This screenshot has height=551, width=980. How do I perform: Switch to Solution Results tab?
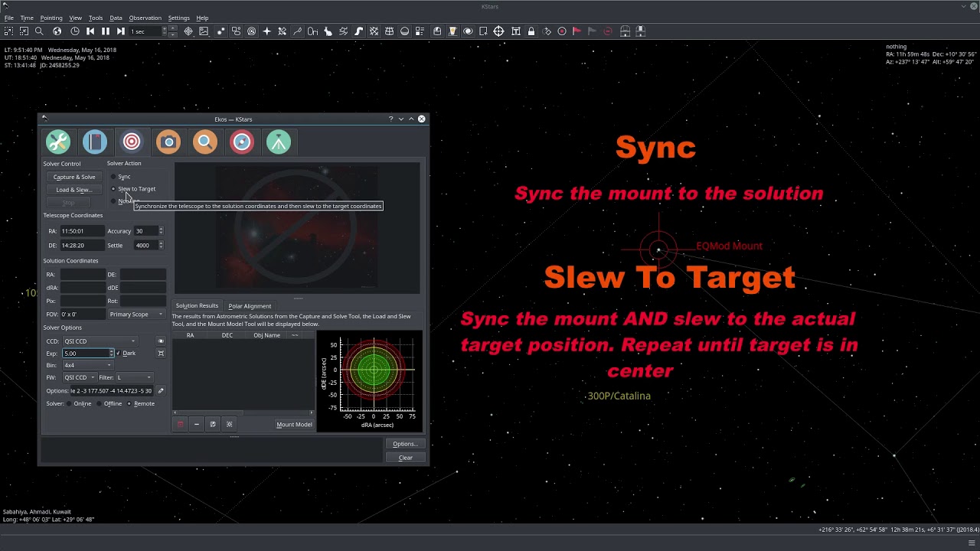197,305
